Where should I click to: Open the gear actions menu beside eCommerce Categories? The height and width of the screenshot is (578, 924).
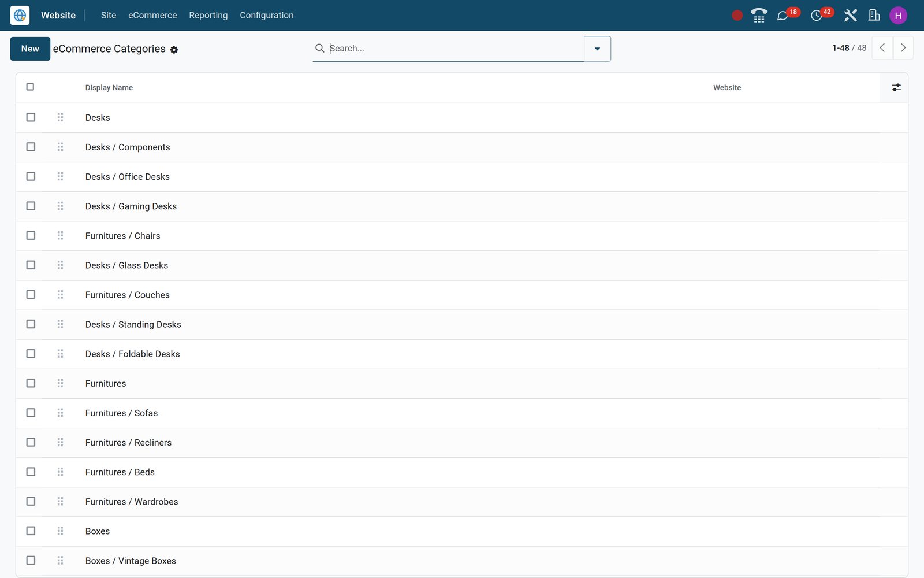tap(174, 50)
